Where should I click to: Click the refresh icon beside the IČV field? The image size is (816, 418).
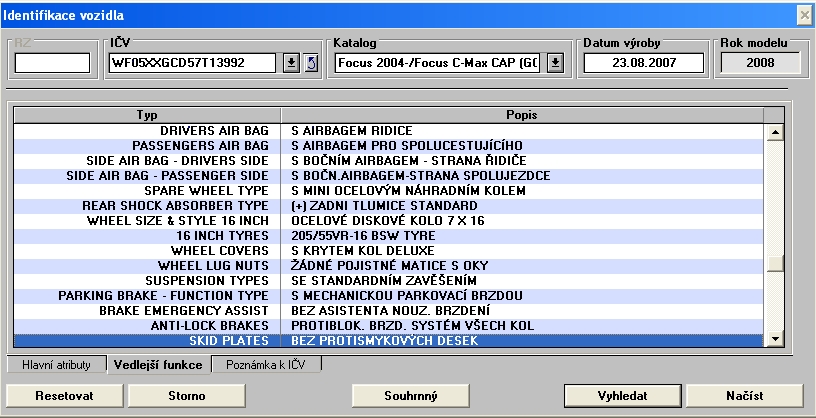click(x=310, y=64)
